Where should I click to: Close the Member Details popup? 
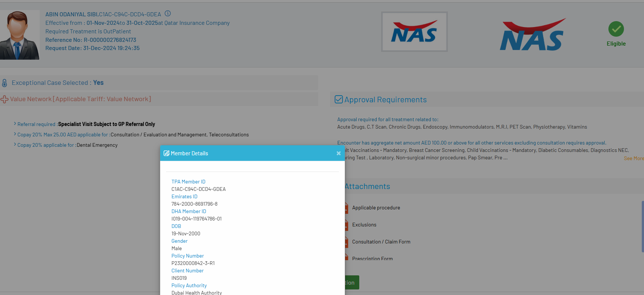pyautogui.click(x=338, y=153)
